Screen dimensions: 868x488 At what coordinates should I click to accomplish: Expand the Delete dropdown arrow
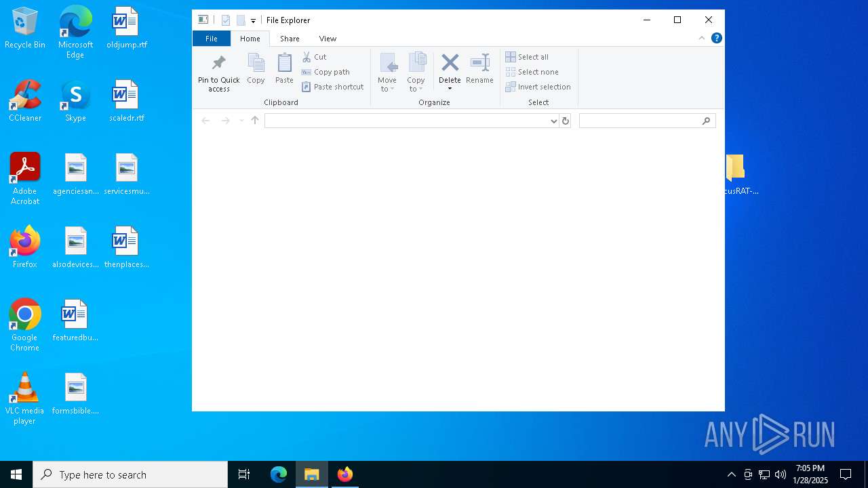450,89
